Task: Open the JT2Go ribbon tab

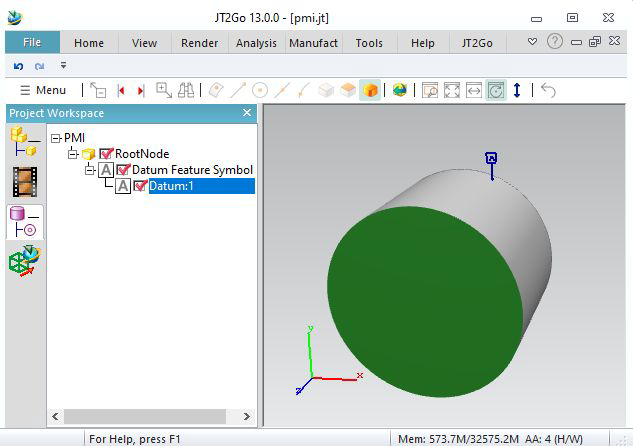Action: point(477,43)
